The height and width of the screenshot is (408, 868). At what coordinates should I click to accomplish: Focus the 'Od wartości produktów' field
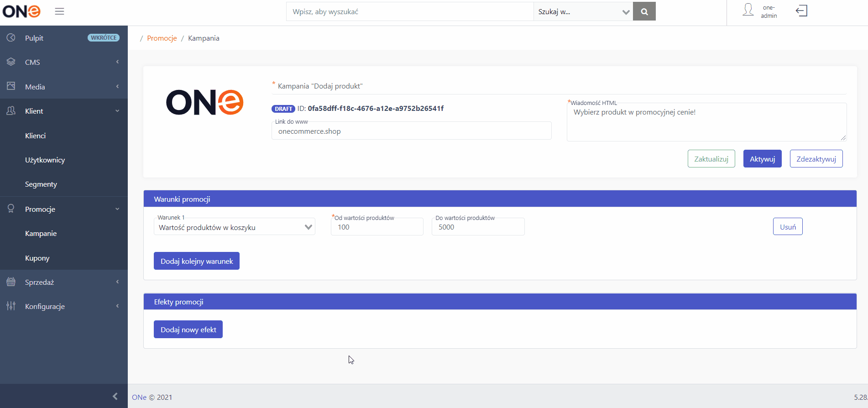pyautogui.click(x=377, y=227)
